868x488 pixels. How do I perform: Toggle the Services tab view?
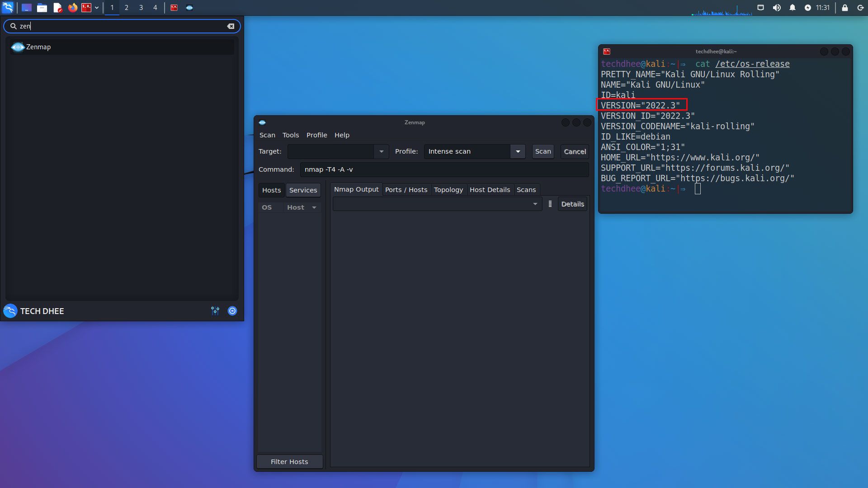click(x=303, y=189)
